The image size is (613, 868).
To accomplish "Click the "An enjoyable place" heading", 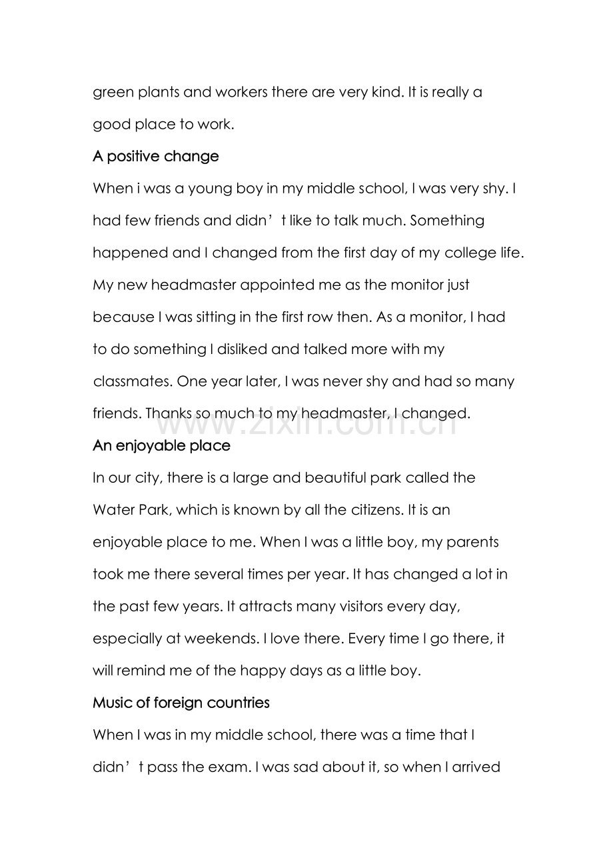I will [161, 446].
